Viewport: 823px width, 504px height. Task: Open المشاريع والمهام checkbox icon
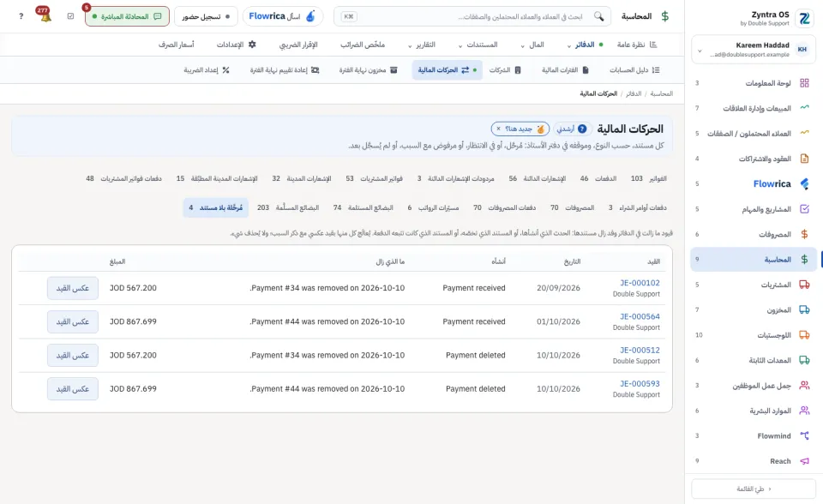click(x=804, y=209)
